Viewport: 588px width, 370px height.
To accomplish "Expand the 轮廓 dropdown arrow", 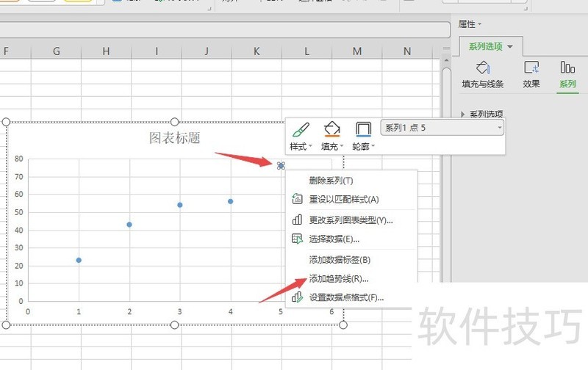I will tap(373, 146).
